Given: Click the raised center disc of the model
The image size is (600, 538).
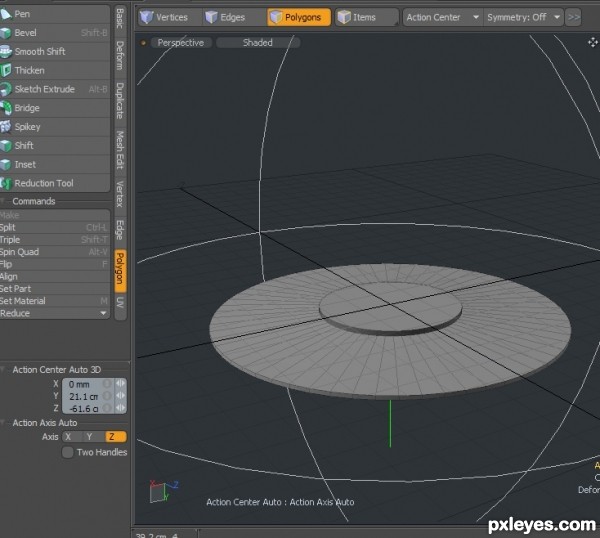Looking at the screenshot, I should (x=391, y=307).
